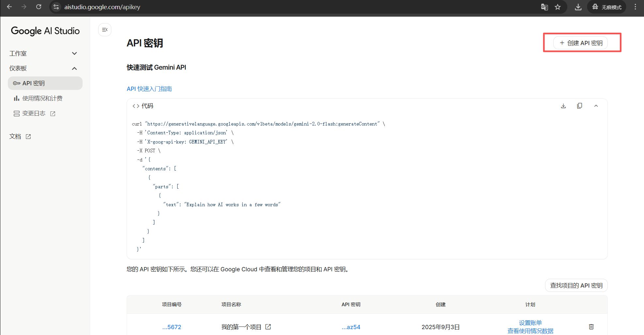Open 变更日志 in sidebar
Image resolution: width=644 pixels, height=335 pixels.
coord(34,113)
